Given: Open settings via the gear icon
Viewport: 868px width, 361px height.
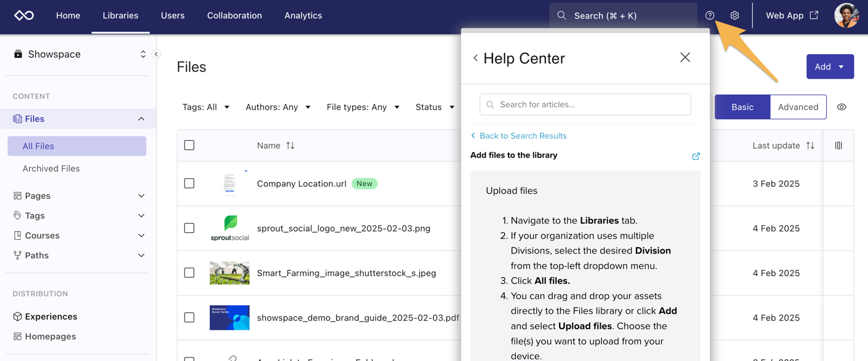Looking at the screenshot, I should click(x=734, y=15).
